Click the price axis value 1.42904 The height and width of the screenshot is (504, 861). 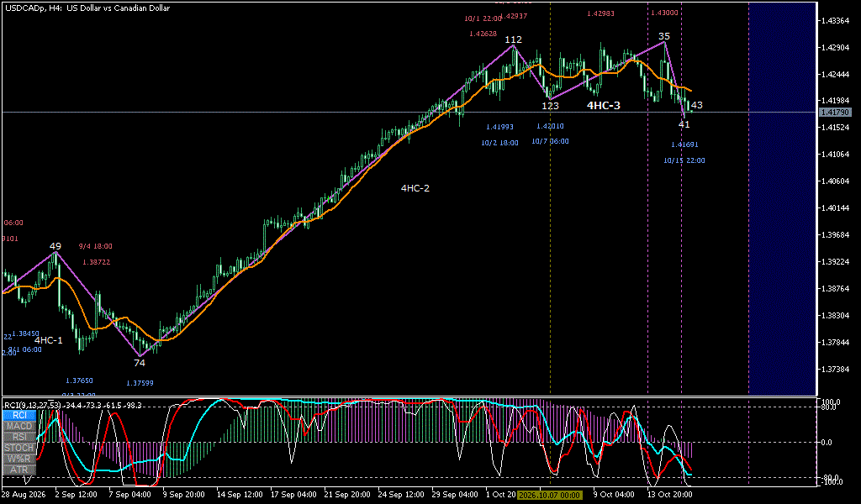pos(834,48)
